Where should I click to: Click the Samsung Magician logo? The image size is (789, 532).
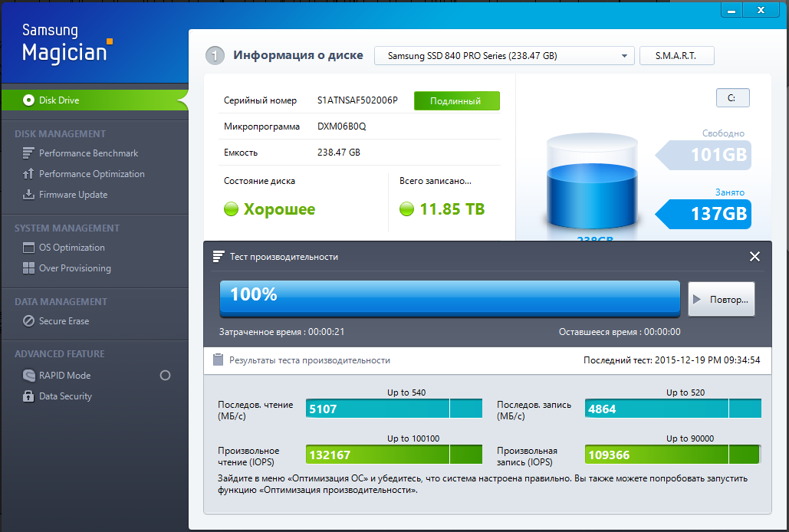click(x=67, y=44)
